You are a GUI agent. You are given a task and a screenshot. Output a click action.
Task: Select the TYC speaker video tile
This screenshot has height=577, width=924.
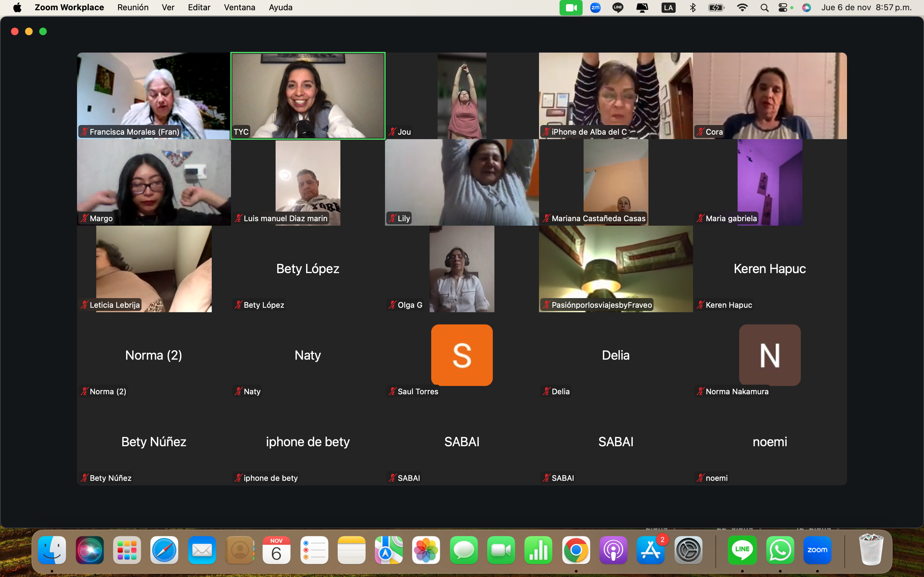coord(308,96)
